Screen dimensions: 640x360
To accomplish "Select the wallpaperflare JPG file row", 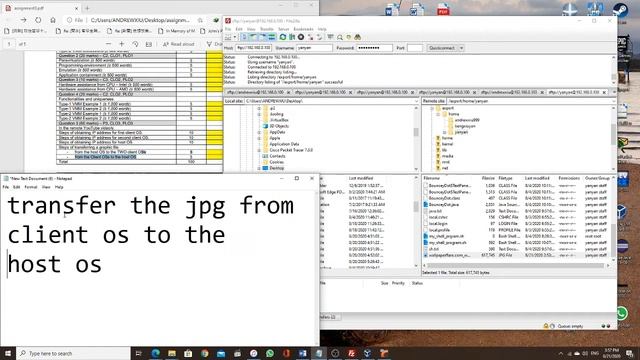I will 516,255.
